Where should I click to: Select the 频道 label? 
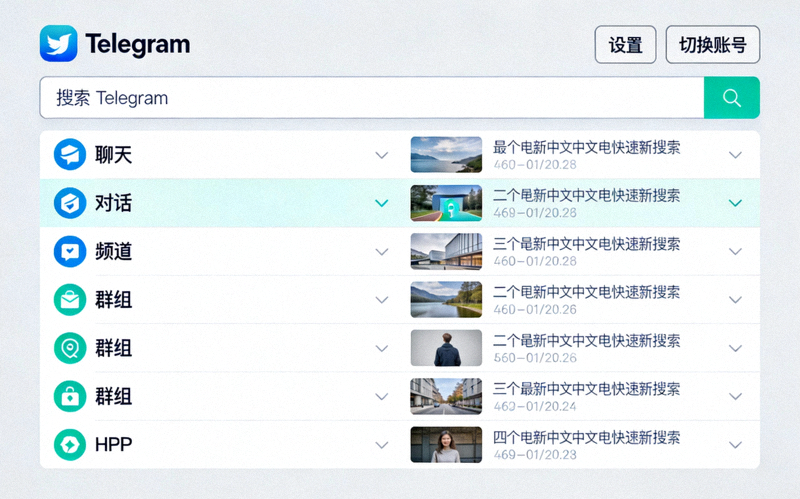(x=113, y=252)
